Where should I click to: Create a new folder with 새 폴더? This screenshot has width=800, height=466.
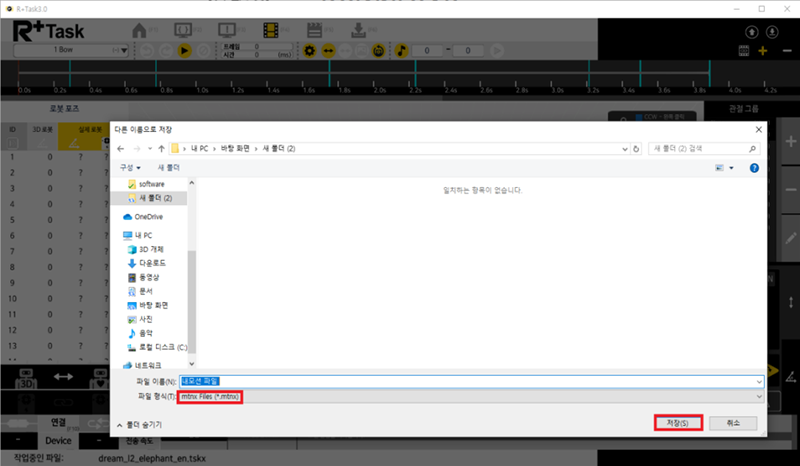click(168, 167)
